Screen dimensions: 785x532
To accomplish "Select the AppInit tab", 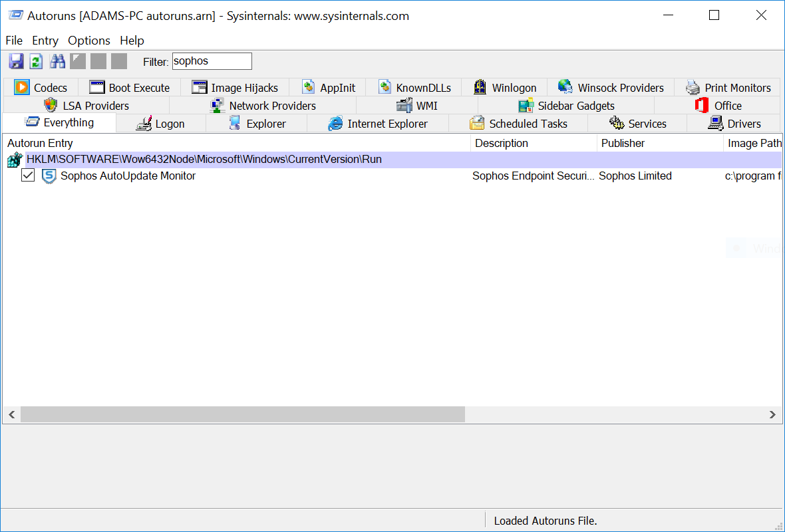I will [328, 88].
